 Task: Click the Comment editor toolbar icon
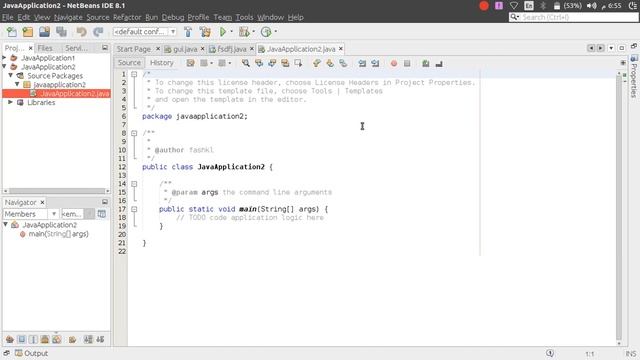coord(426,63)
